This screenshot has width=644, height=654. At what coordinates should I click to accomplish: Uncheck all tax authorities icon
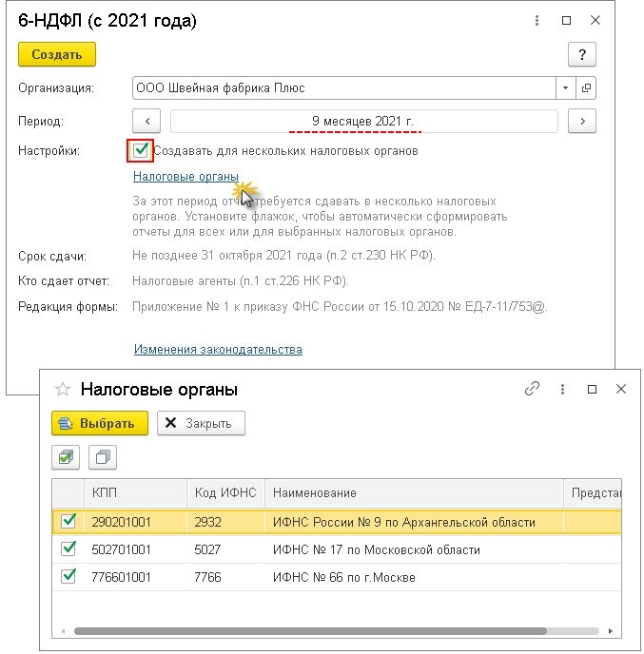point(102,457)
